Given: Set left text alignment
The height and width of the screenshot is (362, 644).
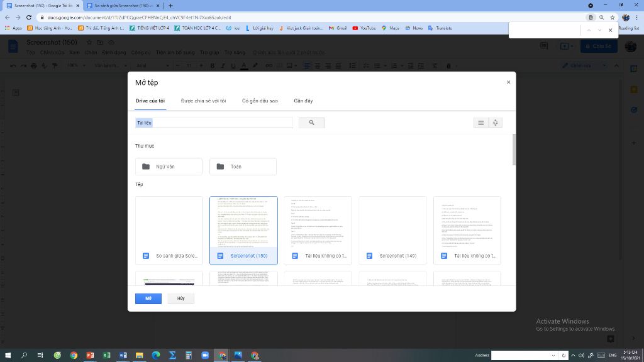Looking at the screenshot, I should [x=307, y=65].
